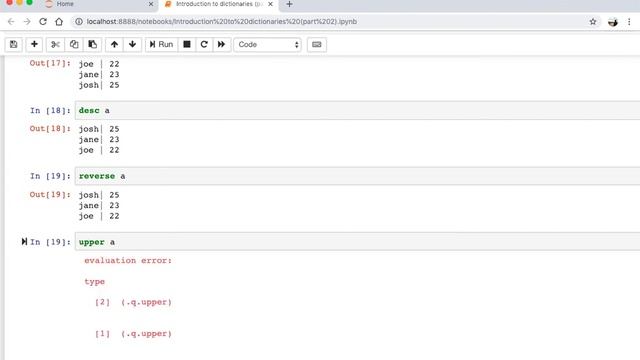This screenshot has width=640, height=360.
Task: Open a new browser tab
Action: pyautogui.click(x=289, y=4)
